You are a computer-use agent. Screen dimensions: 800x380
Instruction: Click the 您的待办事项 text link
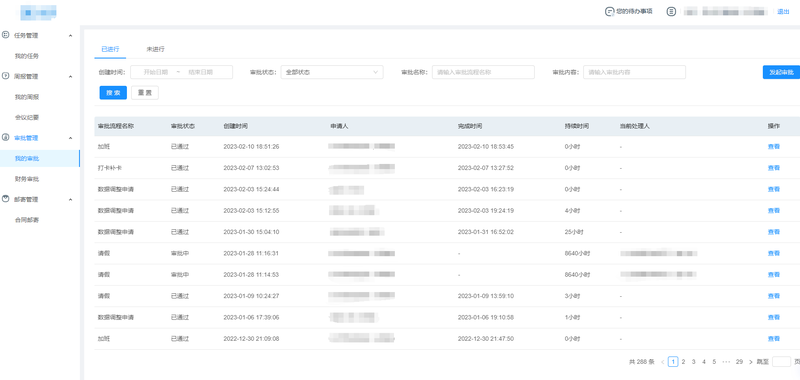[634, 11]
